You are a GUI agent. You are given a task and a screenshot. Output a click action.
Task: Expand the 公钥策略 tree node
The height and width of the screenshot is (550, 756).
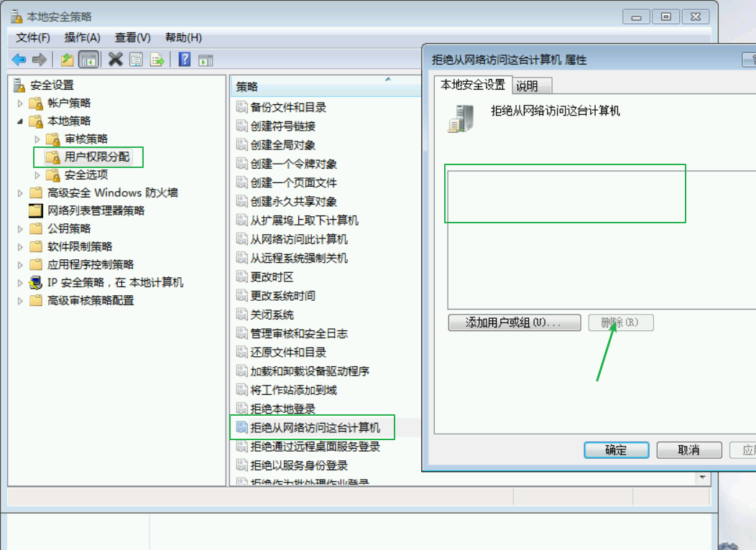[x=20, y=229]
